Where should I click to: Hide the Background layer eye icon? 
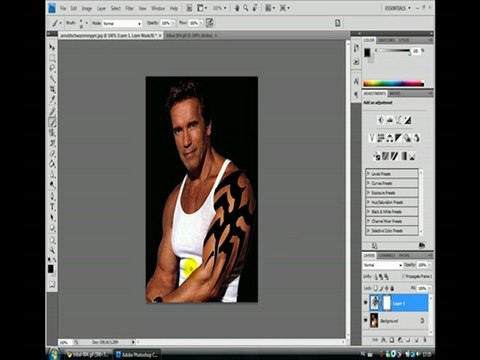pos(366,320)
